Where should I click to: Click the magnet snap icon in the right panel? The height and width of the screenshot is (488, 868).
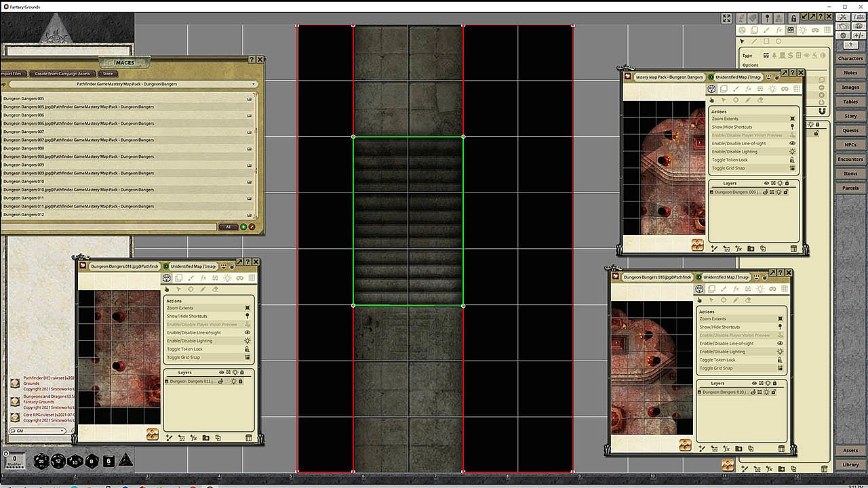pyautogui.click(x=823, y=111)
